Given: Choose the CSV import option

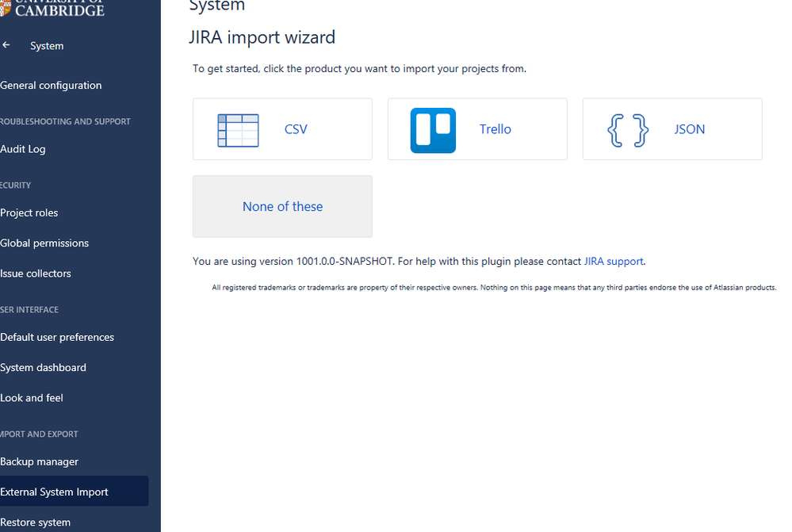Looking at the screenshot, I should 282,128.
